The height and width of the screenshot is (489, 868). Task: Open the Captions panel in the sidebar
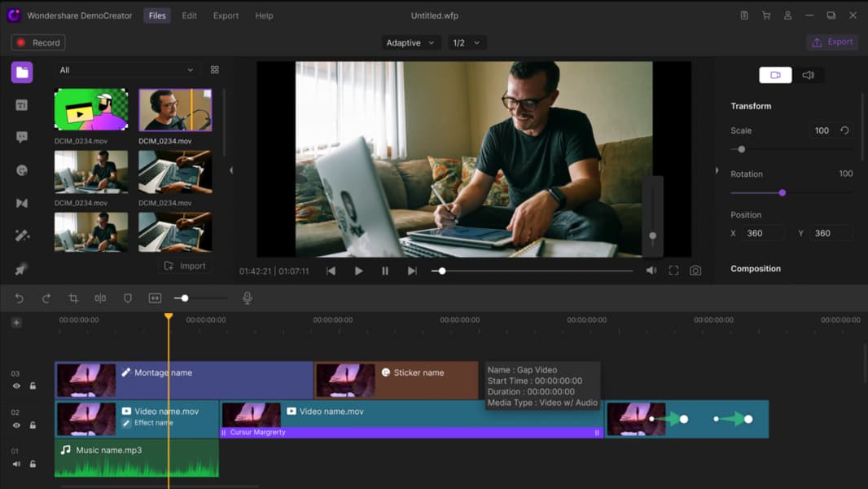pos(20,137)
